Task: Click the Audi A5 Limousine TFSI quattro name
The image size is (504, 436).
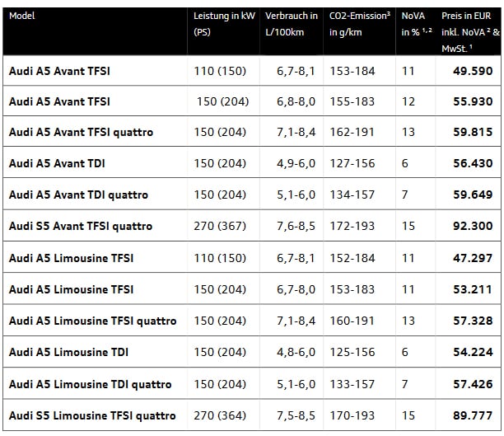Action: (x=92, y=321)
